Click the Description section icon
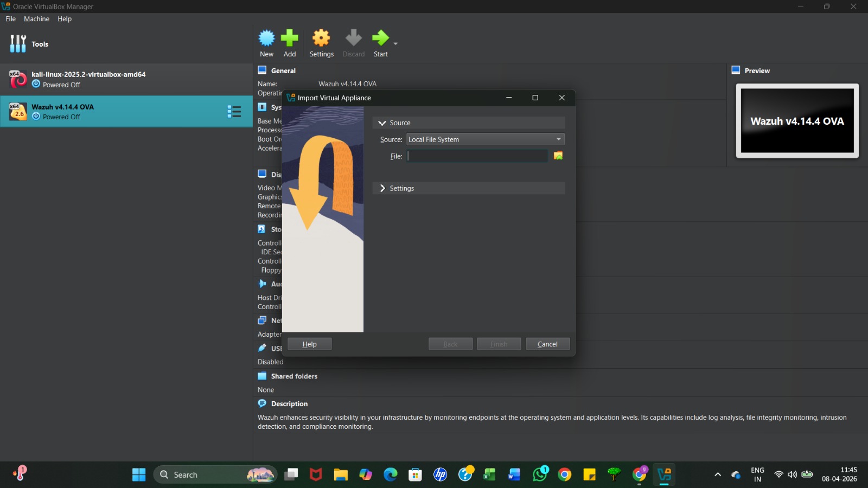Image resolution: width=868 pixels, height=488 pixels. [x=262, y=403]
